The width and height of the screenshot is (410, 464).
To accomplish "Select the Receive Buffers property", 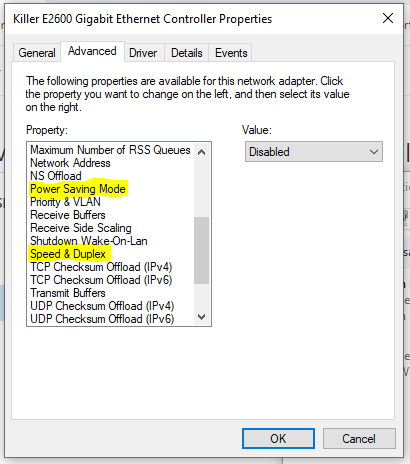I will coord(68,215).
